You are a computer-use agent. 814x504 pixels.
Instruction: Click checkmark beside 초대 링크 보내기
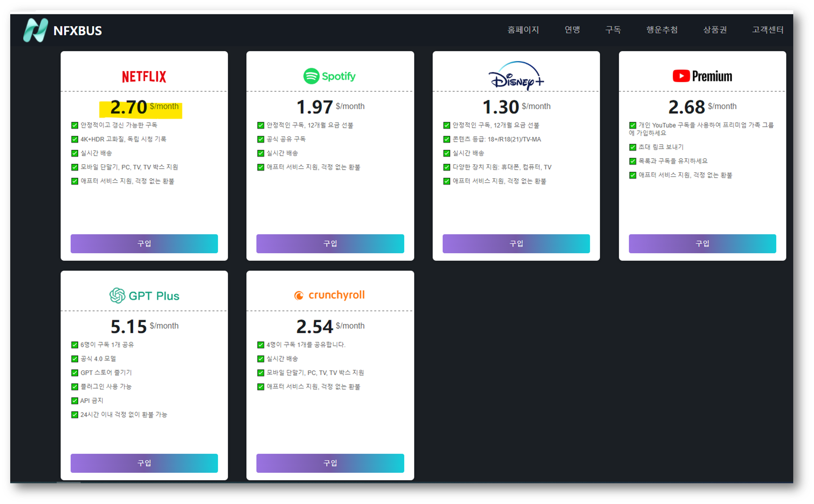pos(632,147)
